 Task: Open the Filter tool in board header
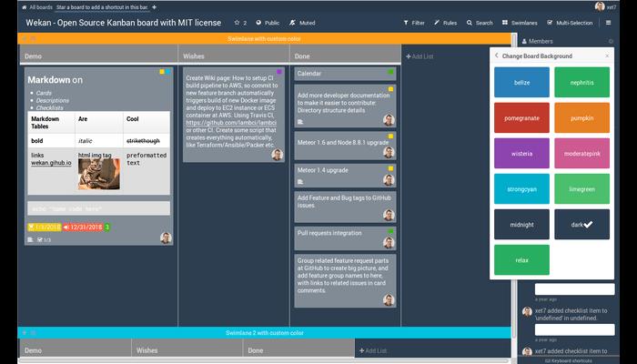(413, 22)
